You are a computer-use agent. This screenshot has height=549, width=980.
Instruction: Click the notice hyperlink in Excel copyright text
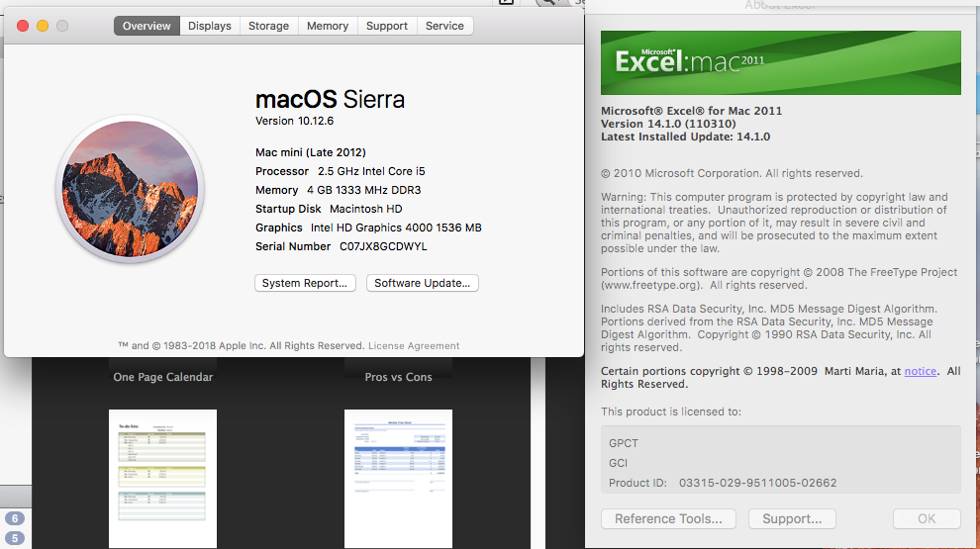pyautogui.click(x=920, y=371)
